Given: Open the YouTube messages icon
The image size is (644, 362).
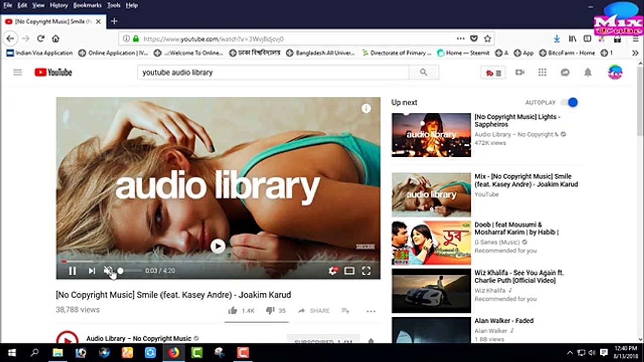Looking at the screenshot, I should tap(565, 72).
